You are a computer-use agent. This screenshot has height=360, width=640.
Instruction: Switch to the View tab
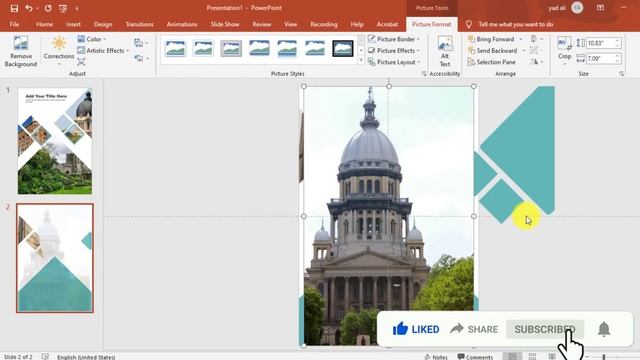[291, 24]
